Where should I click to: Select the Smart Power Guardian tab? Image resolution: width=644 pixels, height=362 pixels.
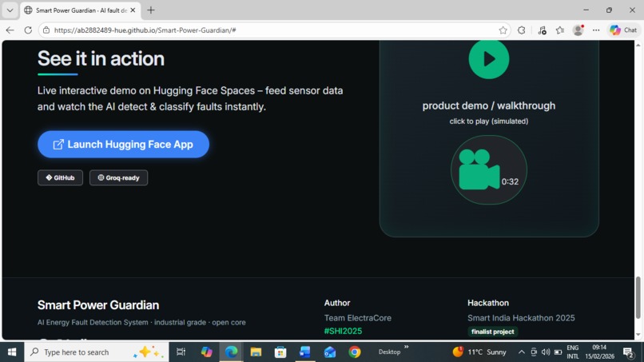80,10
